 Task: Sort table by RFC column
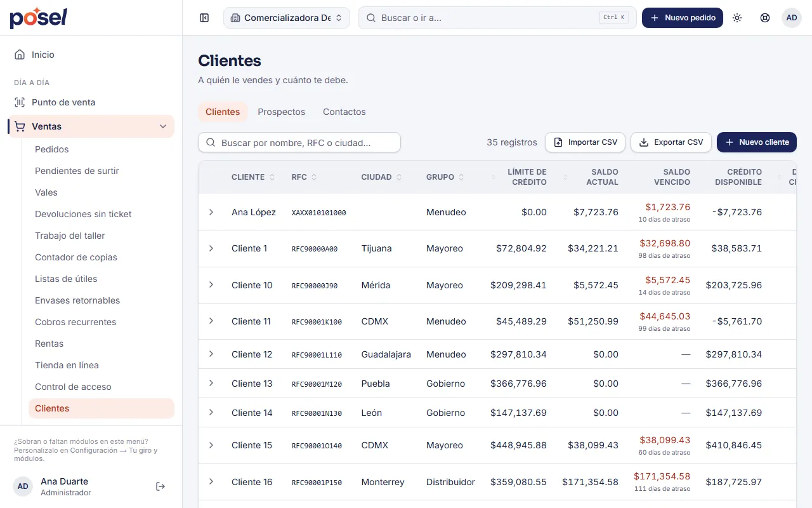[304, 177]
